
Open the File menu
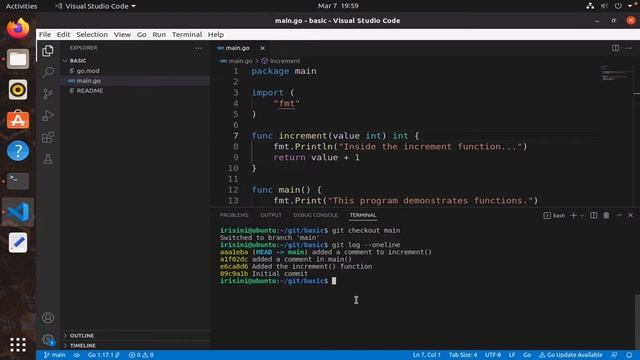(x=45, y=34)
